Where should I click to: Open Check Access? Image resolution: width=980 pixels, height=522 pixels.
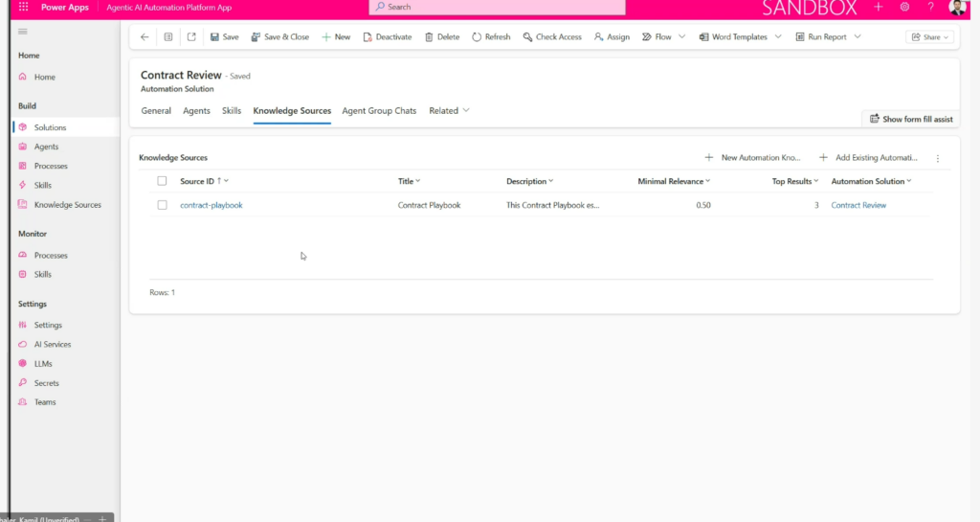click(552, 37)
